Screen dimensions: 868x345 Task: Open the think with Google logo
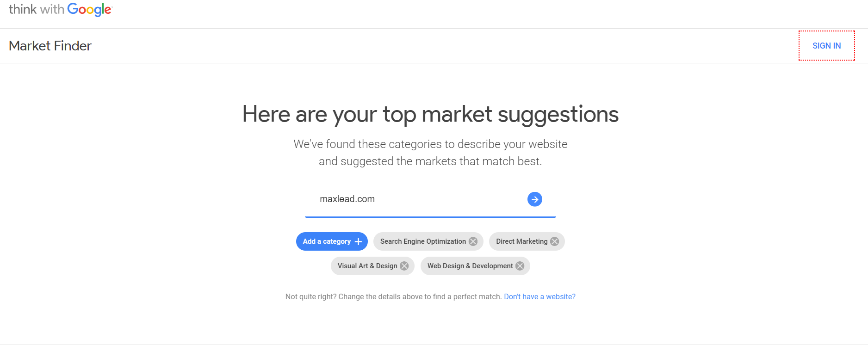tap(60, 9)
